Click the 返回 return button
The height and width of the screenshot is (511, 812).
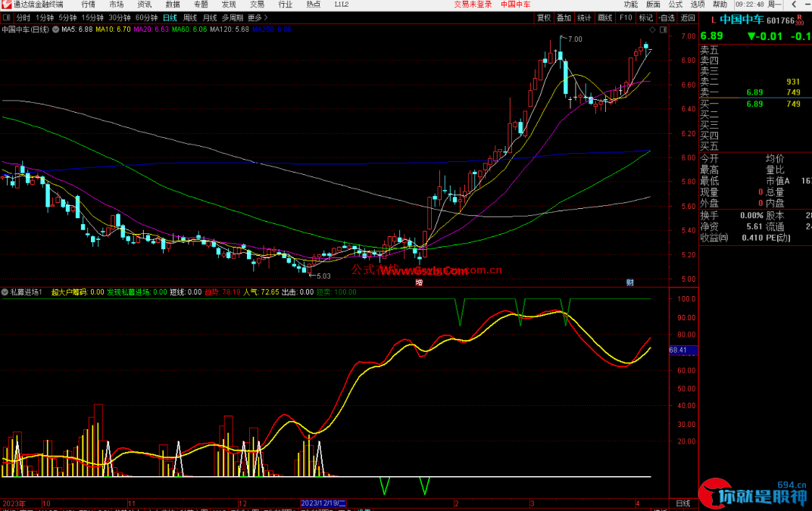688,17
